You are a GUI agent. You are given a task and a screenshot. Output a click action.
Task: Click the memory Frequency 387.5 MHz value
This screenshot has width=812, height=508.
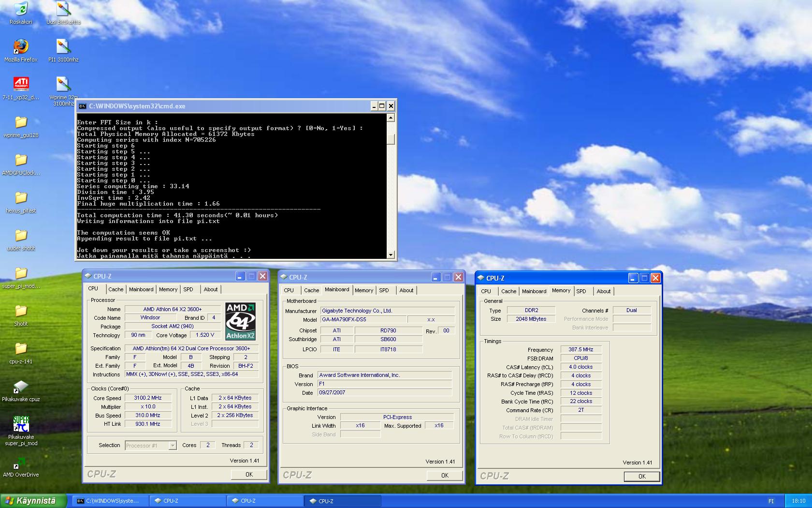pos(581,349)
